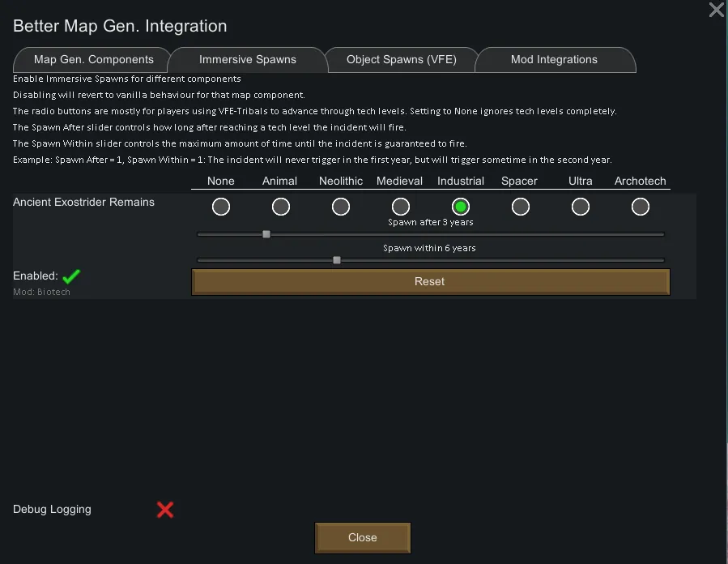This screenshot has width=728, height=564.
Task: Click the Spawn after years slider handle
Action: (266, 234)
